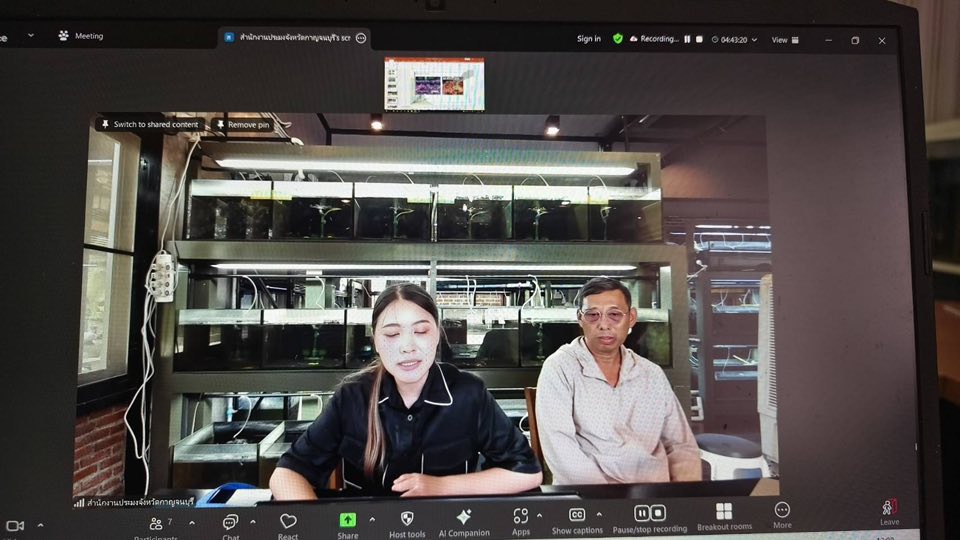
Task: Expand the Apps options arrow
Action: tap(539, 516)
